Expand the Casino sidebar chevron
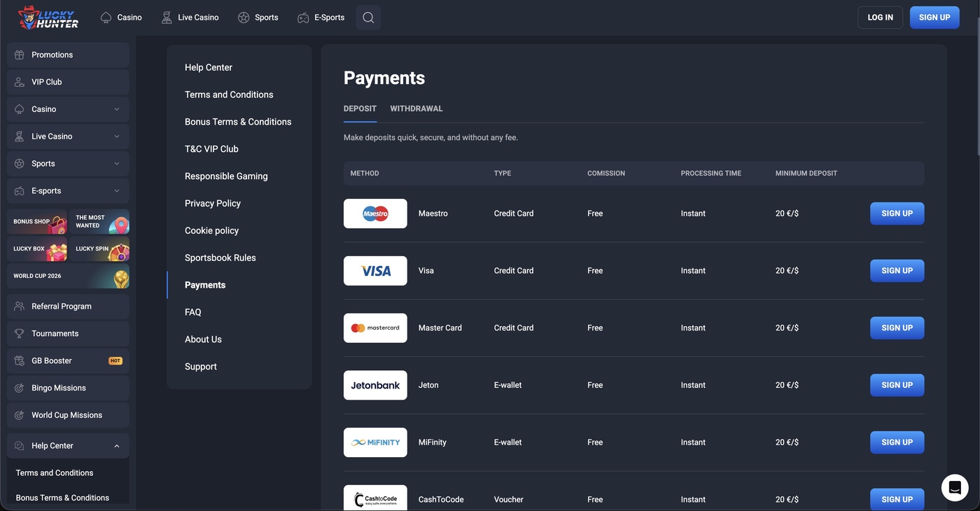 [117, 109]
